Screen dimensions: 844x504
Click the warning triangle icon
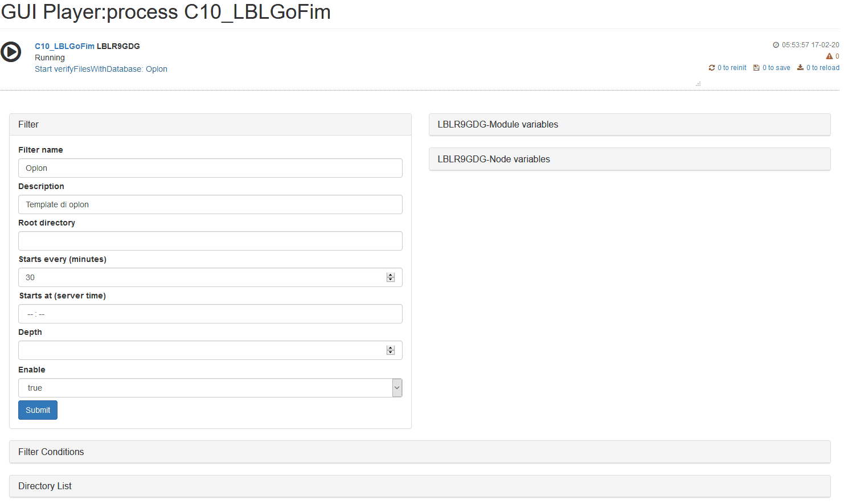[x=829, y=56]
